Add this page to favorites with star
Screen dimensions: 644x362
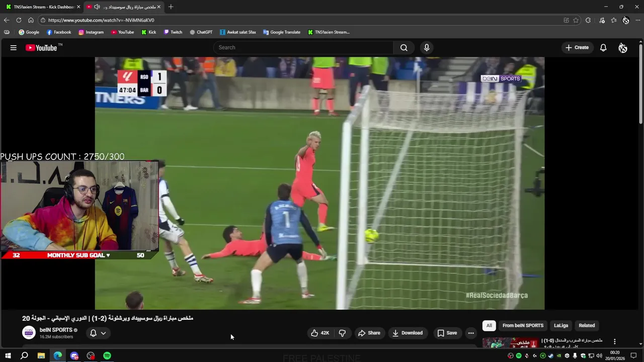pyautogui.click(x=576, y=20)
